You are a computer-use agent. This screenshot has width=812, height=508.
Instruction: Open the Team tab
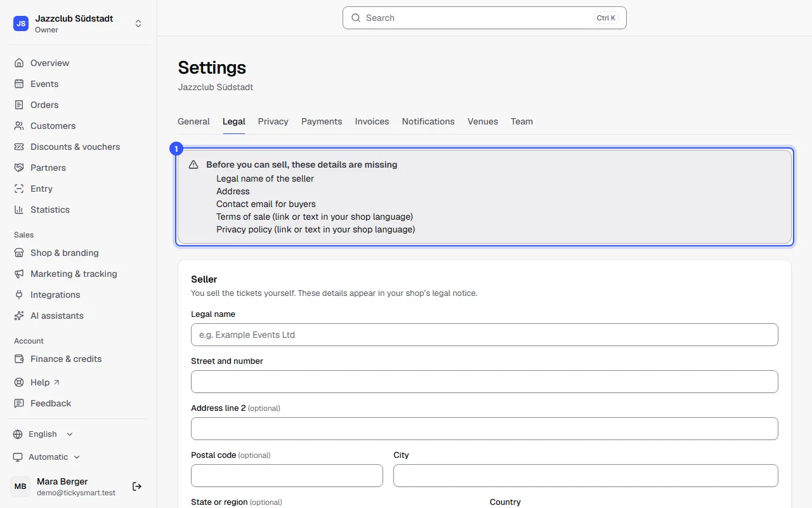click(x=521, y=121)
